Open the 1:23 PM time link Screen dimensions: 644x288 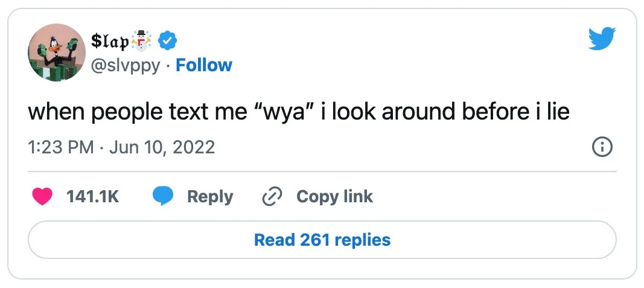[x=61, y=147]
